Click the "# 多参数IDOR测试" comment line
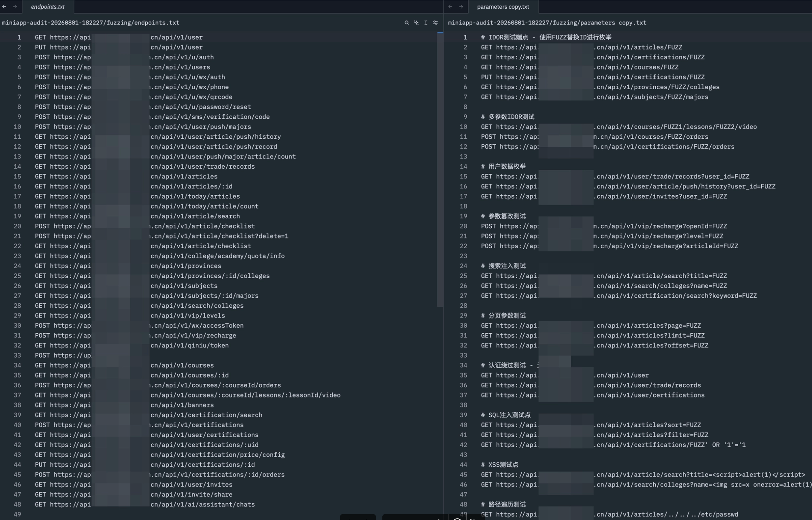The image size is (812, 520). point(508,117)
